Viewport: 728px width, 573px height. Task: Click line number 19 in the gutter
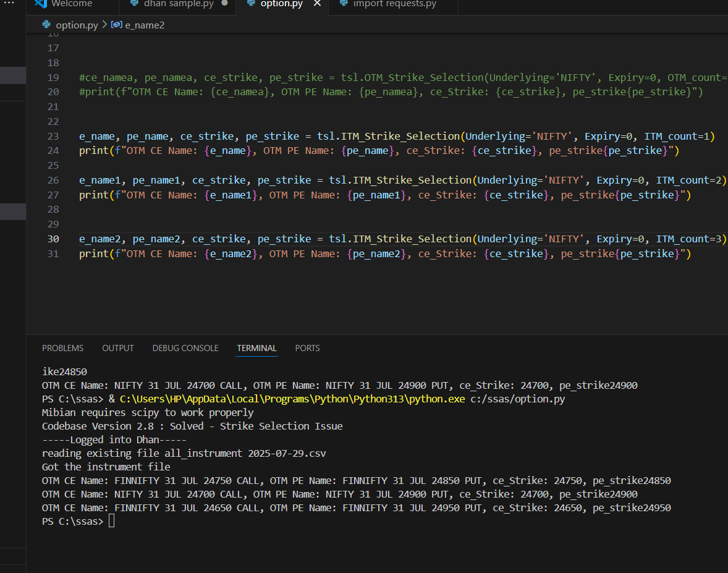pyautogui.click(x=53, y=77)
